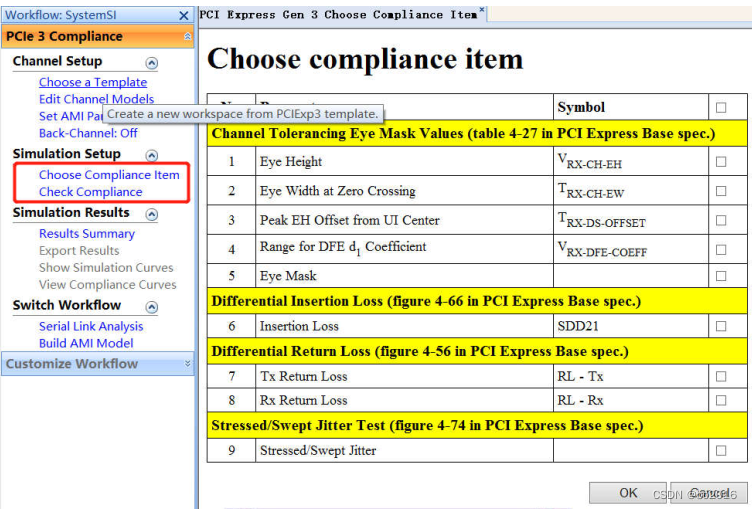
Task: Select the Range for DFE d1 Coefficient cell
Action: pos(404,249)
